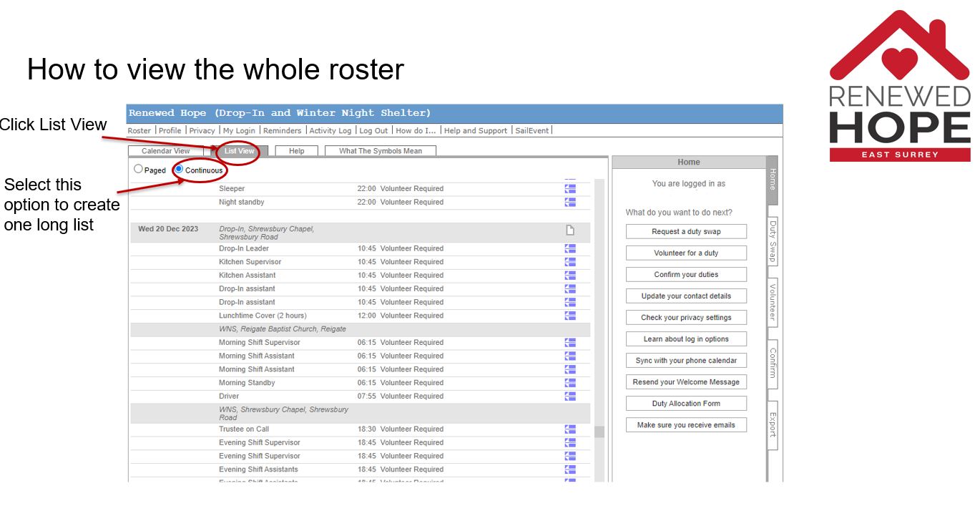980x516 pixels.
Task: Click 'WNS, Reigate Baptist Church, Reigate' heading
Action: [x=283, y=329]
